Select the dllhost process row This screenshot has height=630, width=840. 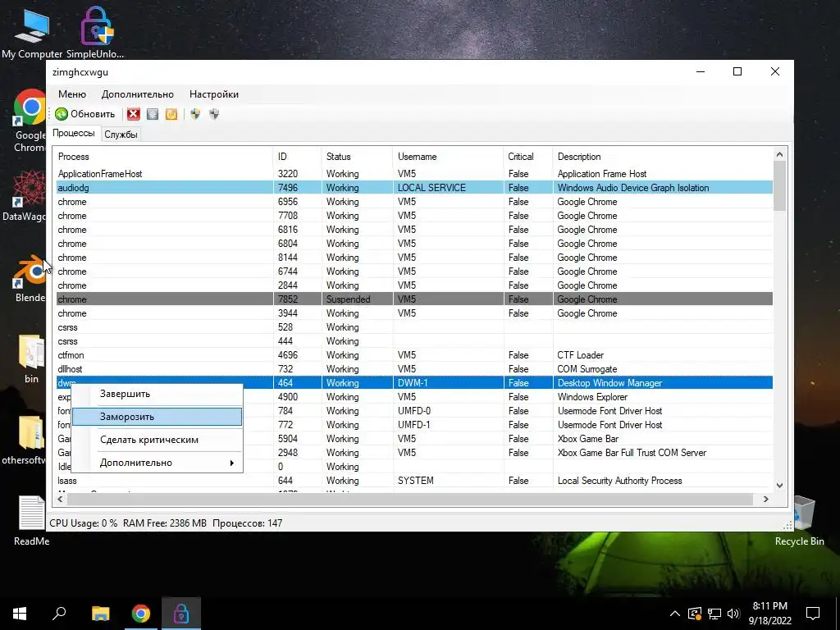pyautogui.click(x=414, y=369)
